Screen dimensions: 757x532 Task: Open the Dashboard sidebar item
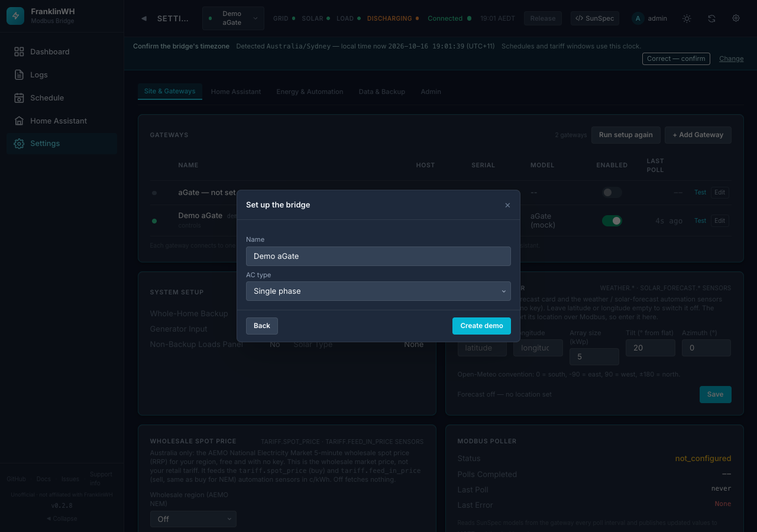click(x=62, y=52)
